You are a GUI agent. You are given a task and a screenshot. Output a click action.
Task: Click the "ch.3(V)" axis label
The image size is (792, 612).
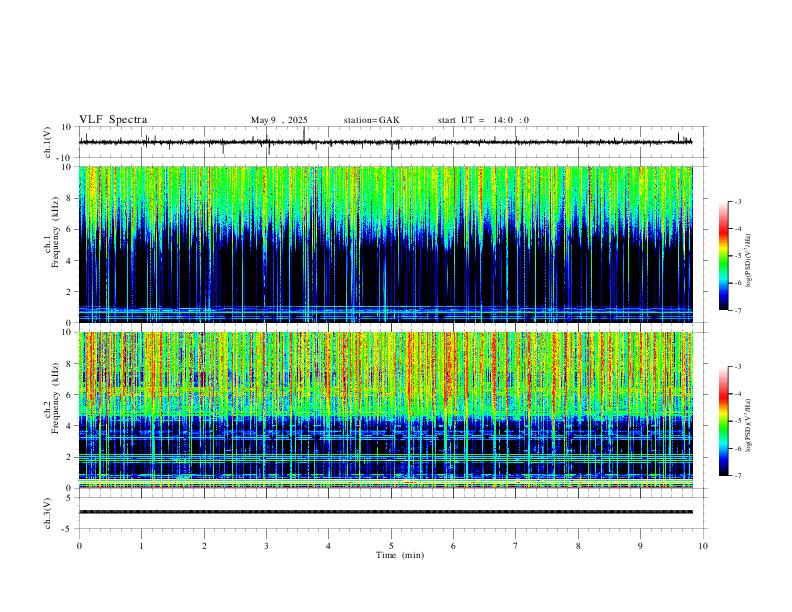click(x=48, y=513)
